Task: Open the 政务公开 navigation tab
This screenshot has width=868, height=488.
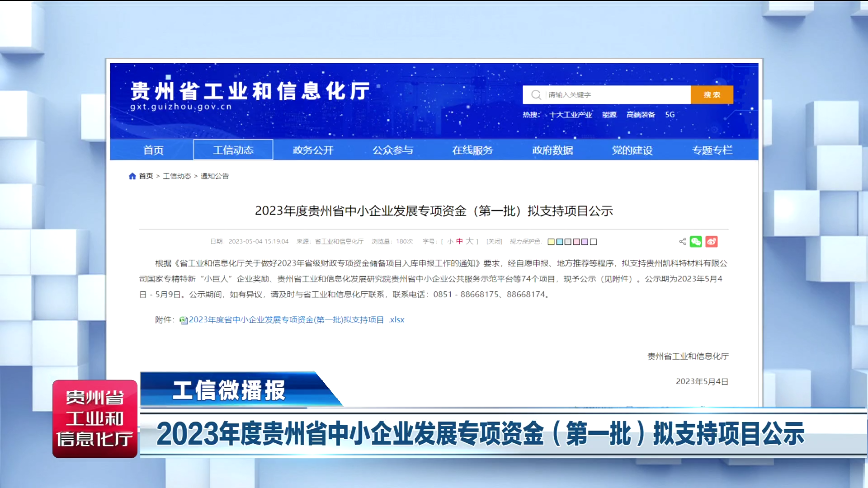Action: 313,150
